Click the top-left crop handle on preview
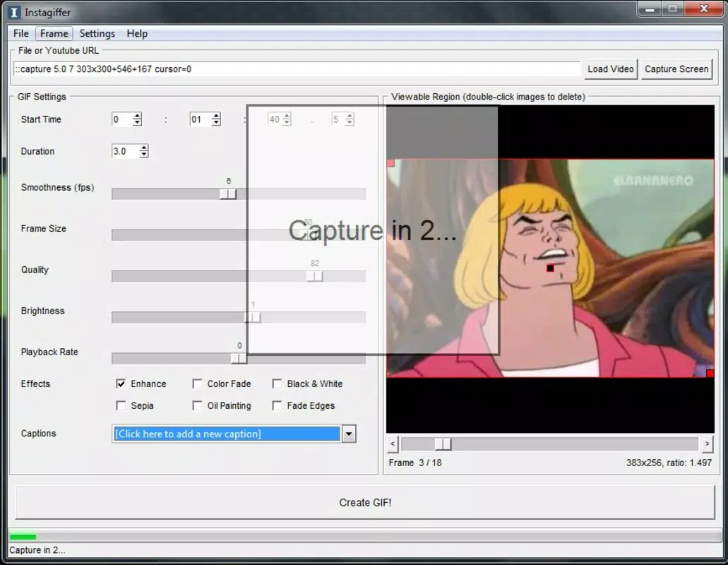The height and width of the screenshot is (565, 728). 390,163
